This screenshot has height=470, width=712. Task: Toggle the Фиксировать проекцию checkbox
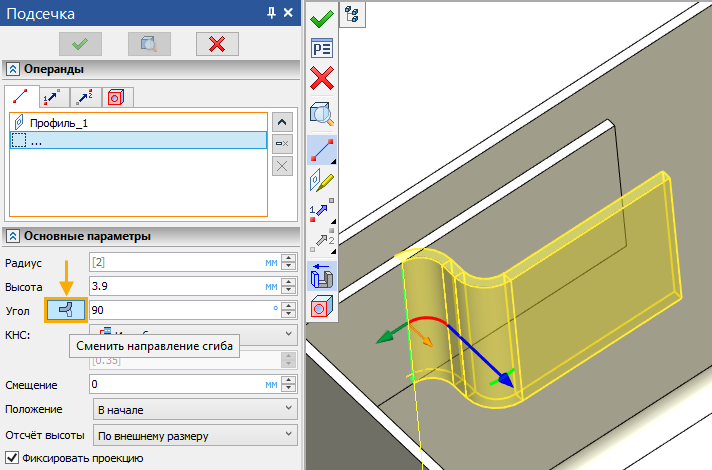(13, 458)
